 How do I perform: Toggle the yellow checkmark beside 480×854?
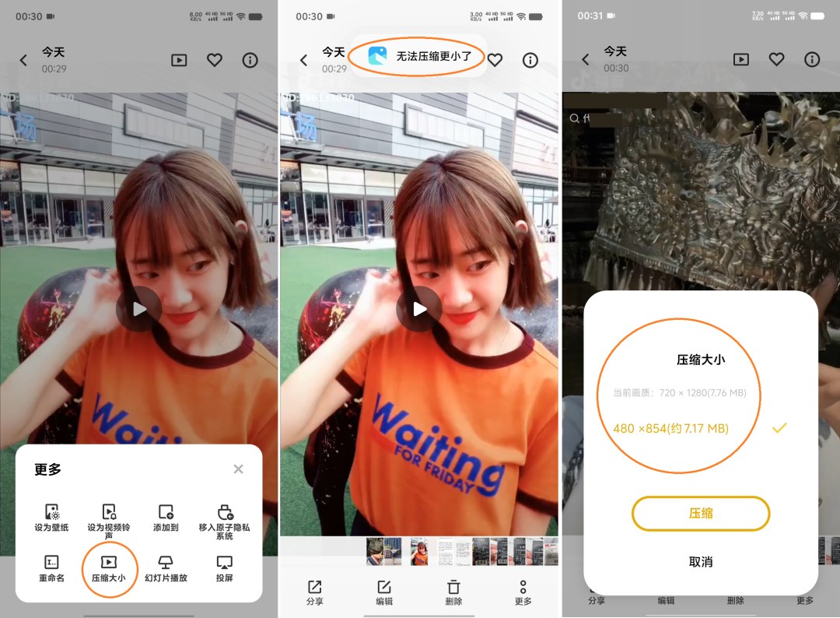pyautogui.click(x=779, y=428)
